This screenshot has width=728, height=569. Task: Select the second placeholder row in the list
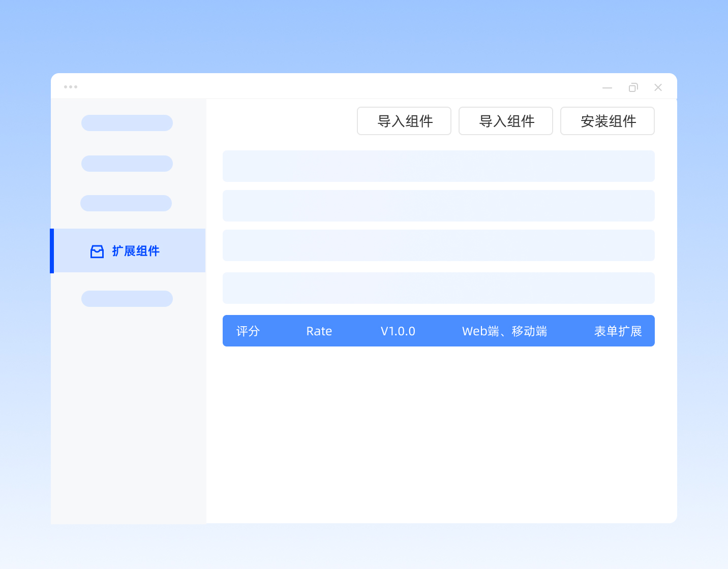click(438, 206)
